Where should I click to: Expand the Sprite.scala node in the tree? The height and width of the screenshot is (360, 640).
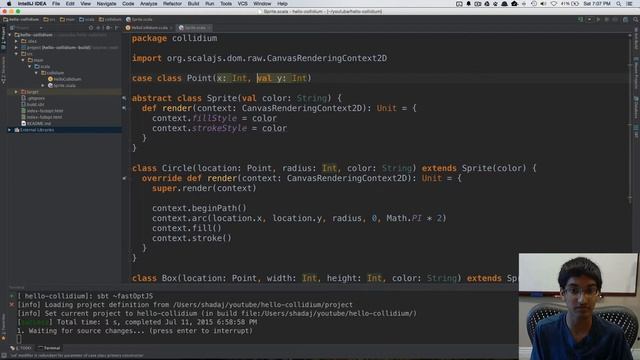[42, 86]
